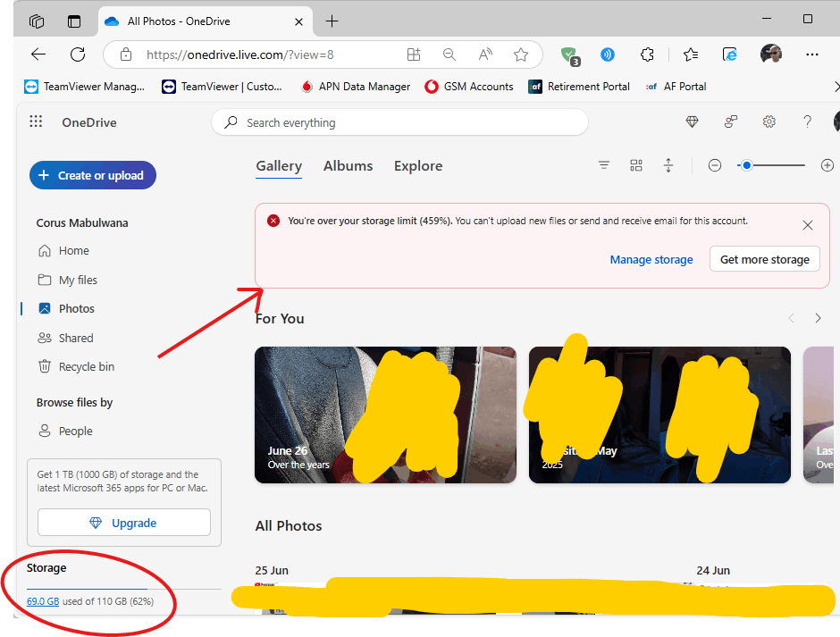
Task: Click the sort order arrows icon
Action: (x=668, y=165)
